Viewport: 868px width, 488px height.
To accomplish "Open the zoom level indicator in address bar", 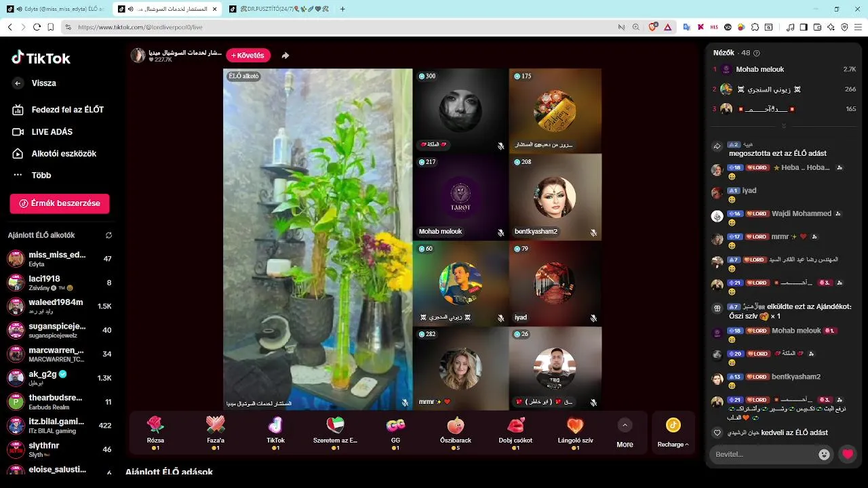I will [x=635, y=27].
